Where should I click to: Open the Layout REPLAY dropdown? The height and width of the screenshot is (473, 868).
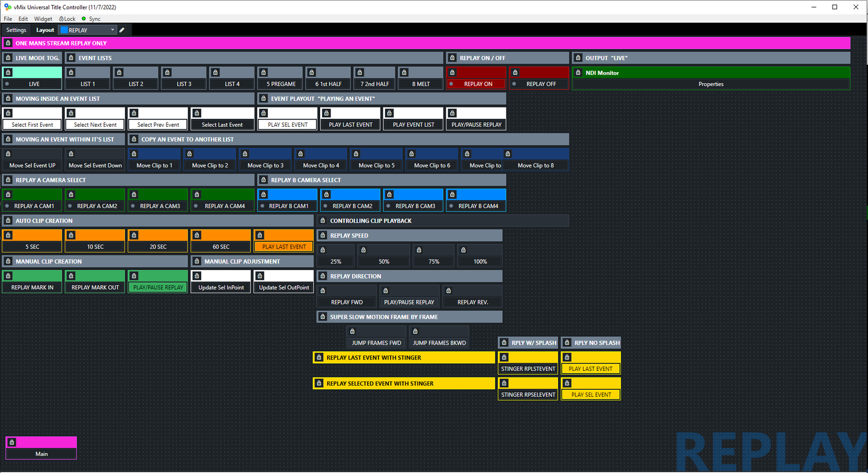(x=87, y=30)
